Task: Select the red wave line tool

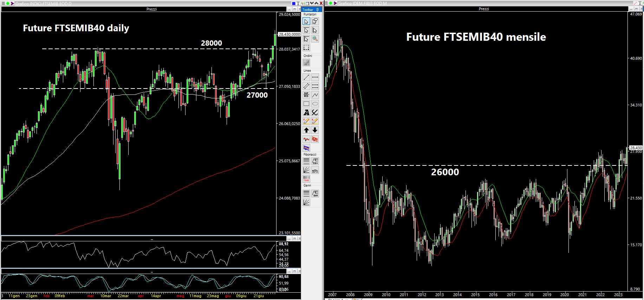Action: coord(306,139)
